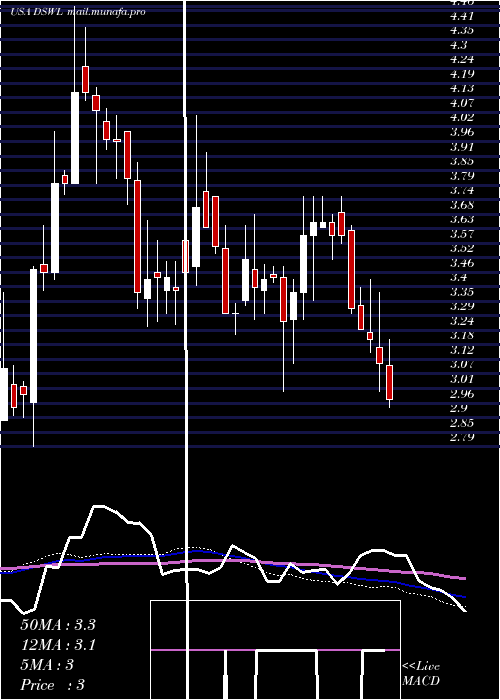Click the 3.68 price axis label
This screenshot has height=700, width=500.
(x=462, y=205)
